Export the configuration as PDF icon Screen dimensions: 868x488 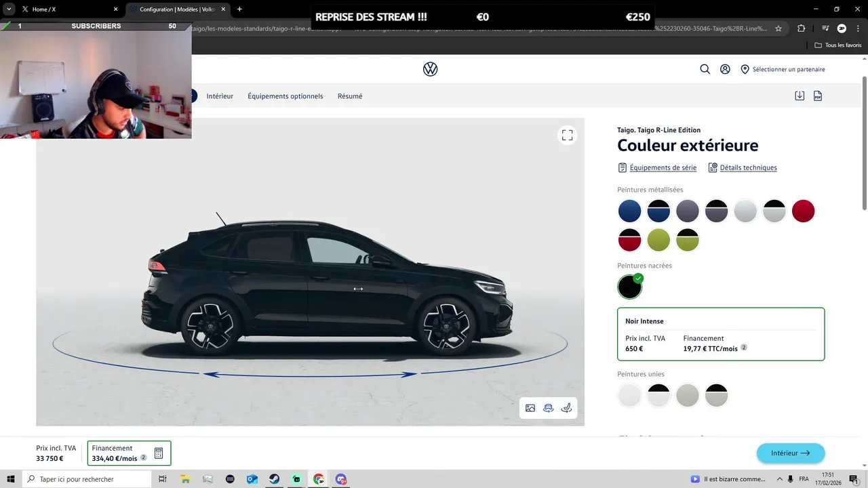tap(818, 96)
